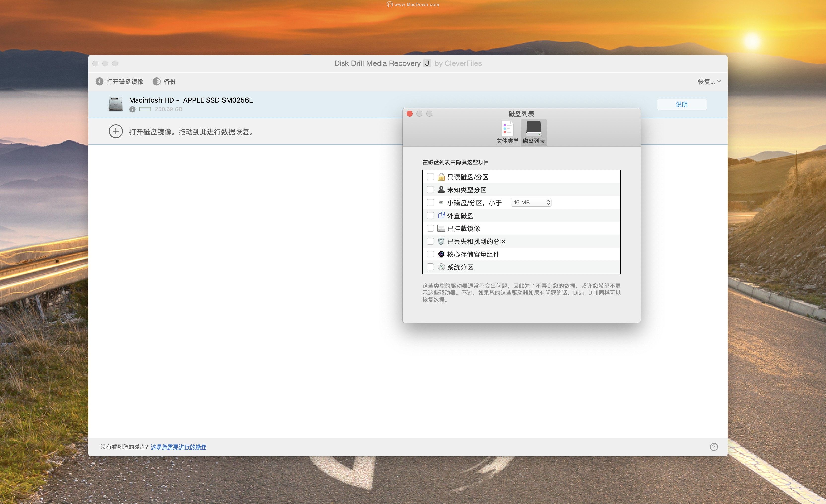Click the 已丢失和找到的分区 row label
The image size is (826, 504).
tap(477, 241)
